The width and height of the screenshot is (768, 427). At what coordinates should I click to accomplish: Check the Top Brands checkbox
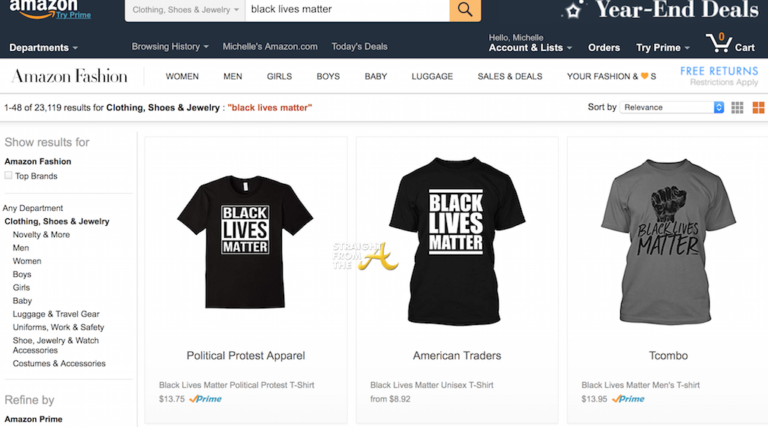click(9, 176)
